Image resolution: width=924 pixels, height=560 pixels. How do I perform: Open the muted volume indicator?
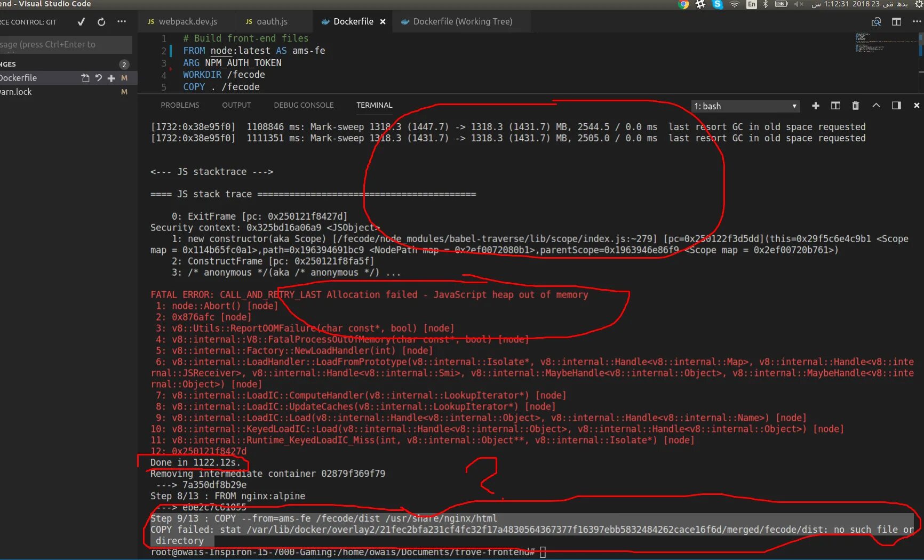click(799, 4)
